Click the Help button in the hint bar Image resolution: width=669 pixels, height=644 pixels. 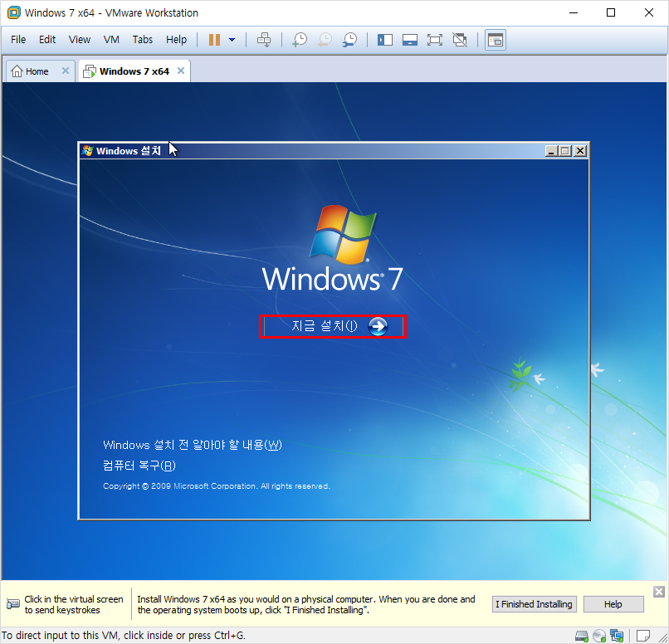[x=613, y=604]
